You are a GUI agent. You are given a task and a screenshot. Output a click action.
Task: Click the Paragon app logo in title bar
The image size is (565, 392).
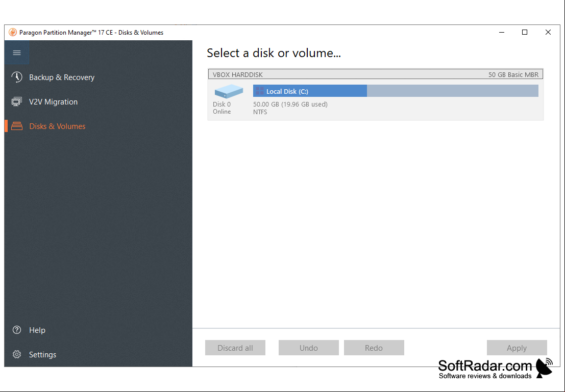pyautogui.click(x=13, y=33)
